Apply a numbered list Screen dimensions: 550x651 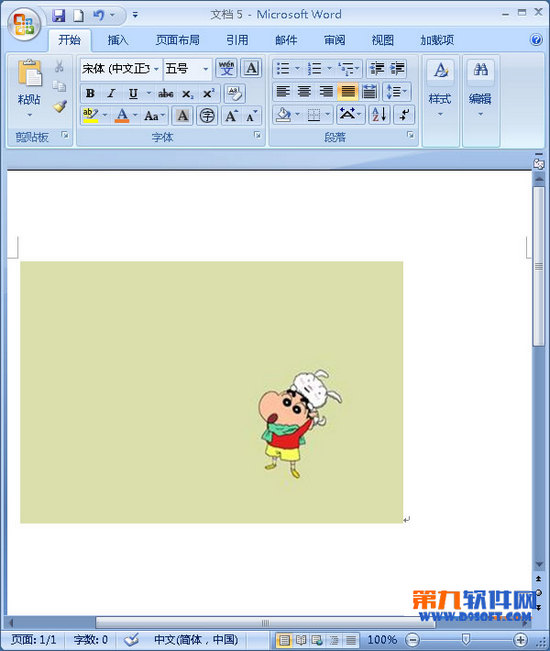coord(315,69)
